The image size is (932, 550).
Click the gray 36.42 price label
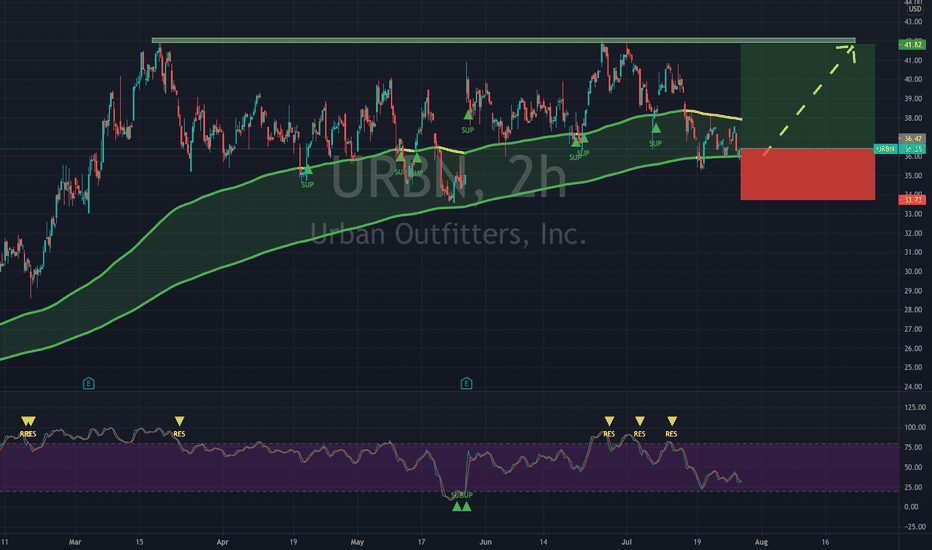click(912, 139)
